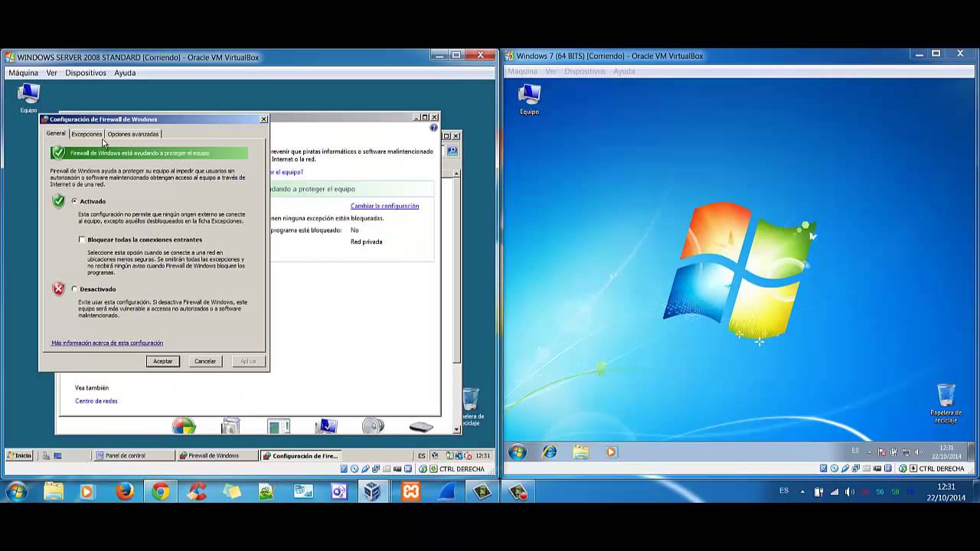This screenshot has width=980, height=551.
Task: Open Dispositivos menu in Windows 7 VM
Action: click(585, 71)
